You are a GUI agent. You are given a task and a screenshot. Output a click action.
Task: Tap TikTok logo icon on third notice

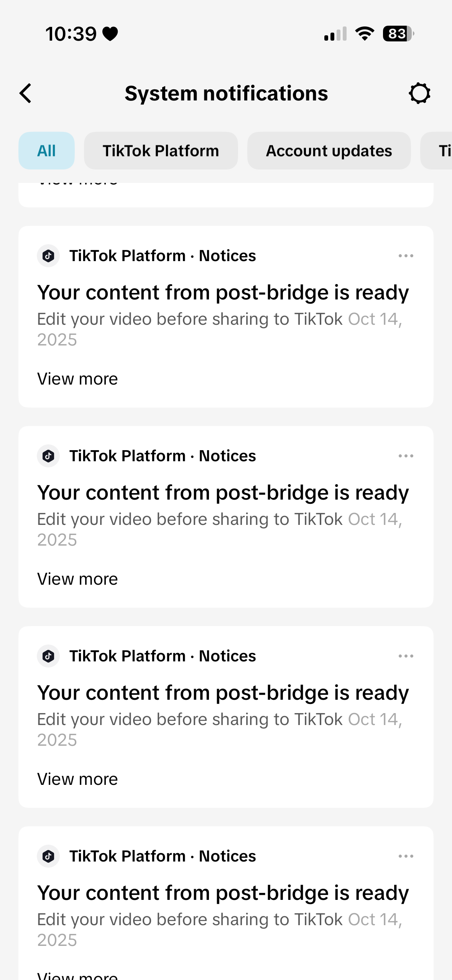tap(48, 656)
